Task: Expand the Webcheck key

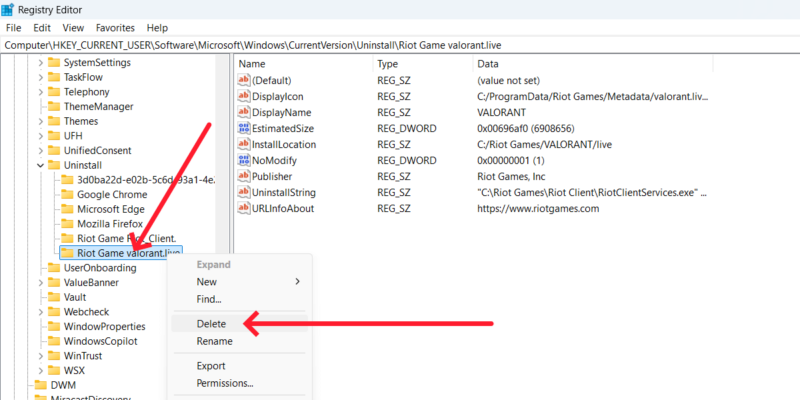Action: (x=41, y=312)
